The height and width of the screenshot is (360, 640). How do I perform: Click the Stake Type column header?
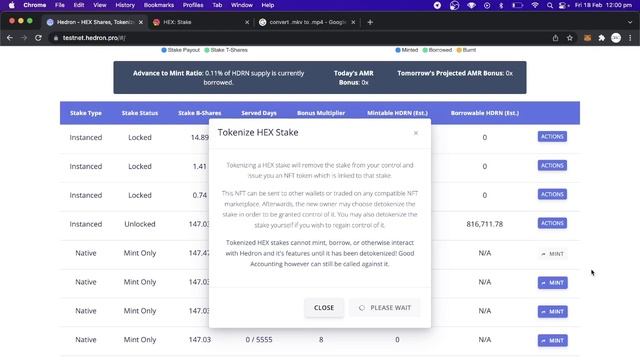coord(86,113)
